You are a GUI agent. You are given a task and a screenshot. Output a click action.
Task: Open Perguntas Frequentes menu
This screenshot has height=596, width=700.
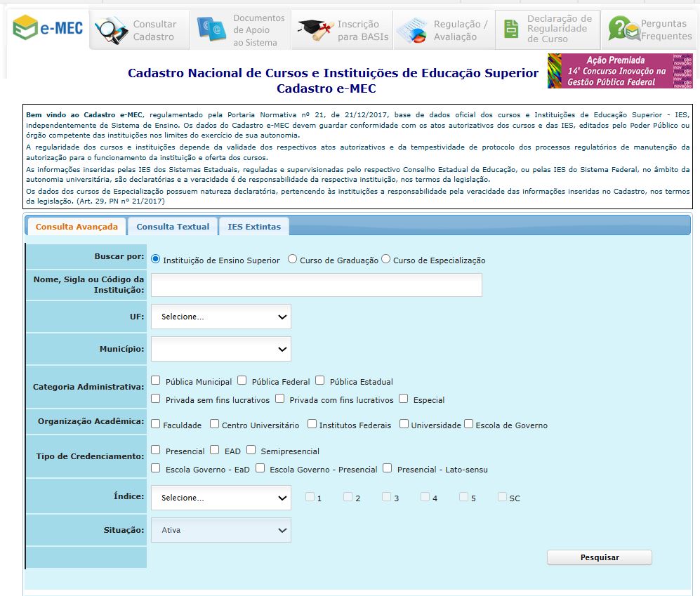(x=649, y=30)
